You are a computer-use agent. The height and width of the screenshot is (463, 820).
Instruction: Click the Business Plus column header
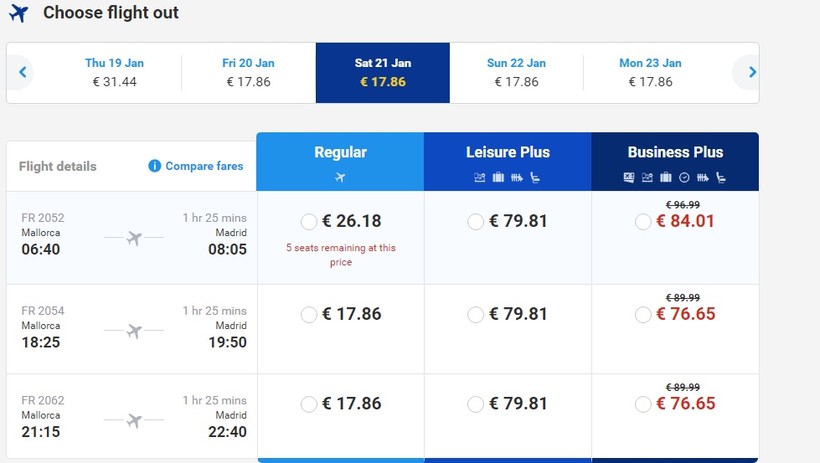coord(675,153)
